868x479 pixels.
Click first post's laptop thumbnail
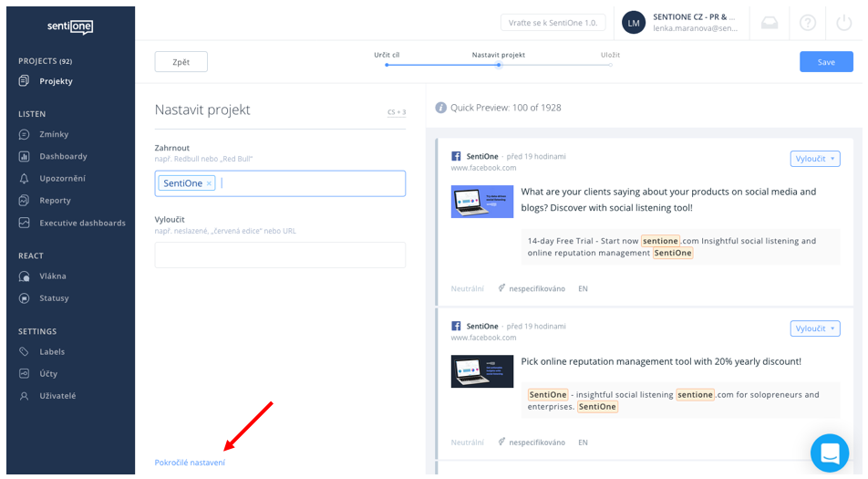tap(482, 202)
